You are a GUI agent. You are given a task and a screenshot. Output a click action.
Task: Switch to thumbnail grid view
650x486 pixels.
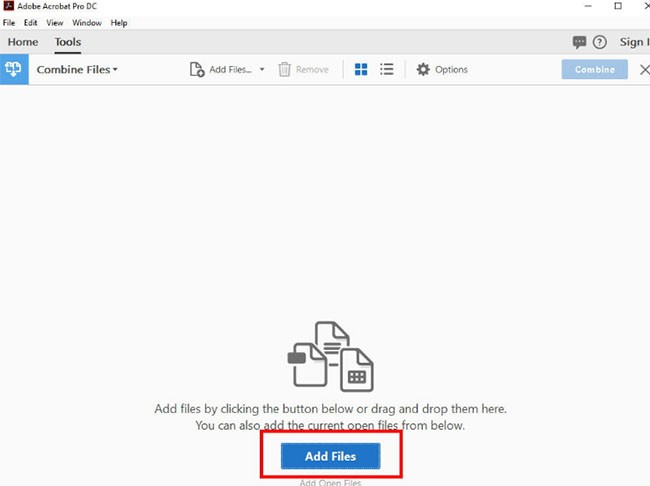(x=361, y=70)
